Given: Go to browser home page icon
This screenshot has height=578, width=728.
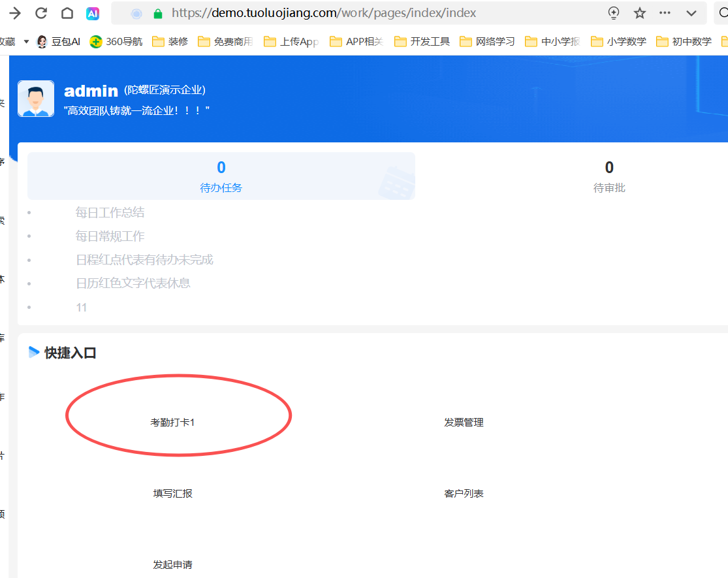Looking at the screenshot, I should 67,13.
